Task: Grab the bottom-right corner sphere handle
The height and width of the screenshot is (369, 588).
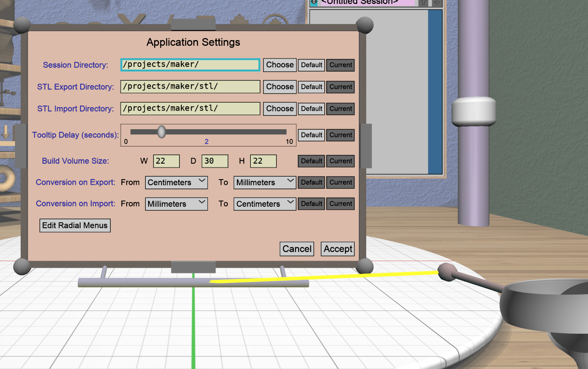Action: click(364, 266)
